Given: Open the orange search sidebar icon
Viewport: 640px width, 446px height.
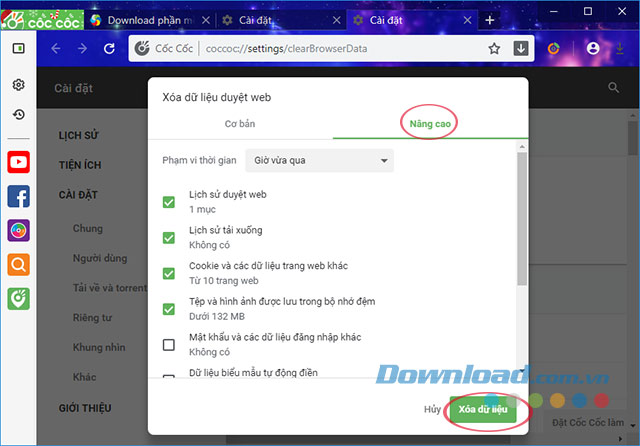Looking at the screenshot, I should pos(18,265).
